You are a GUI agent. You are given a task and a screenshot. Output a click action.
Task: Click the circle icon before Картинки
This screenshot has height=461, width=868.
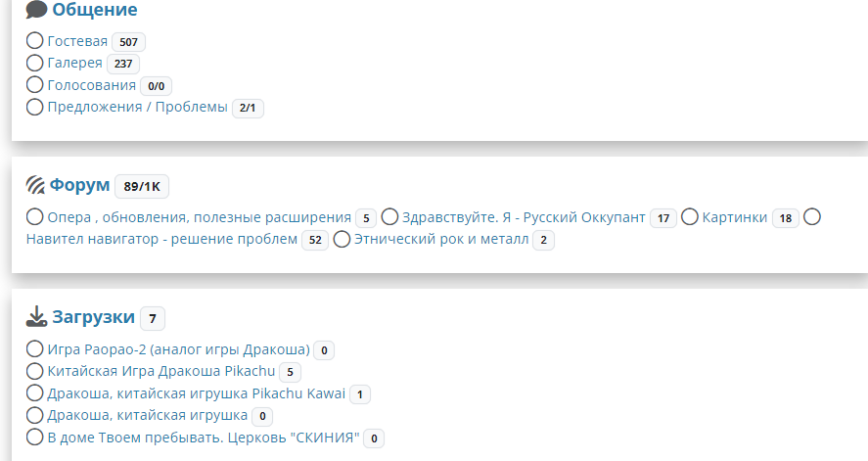690,217
